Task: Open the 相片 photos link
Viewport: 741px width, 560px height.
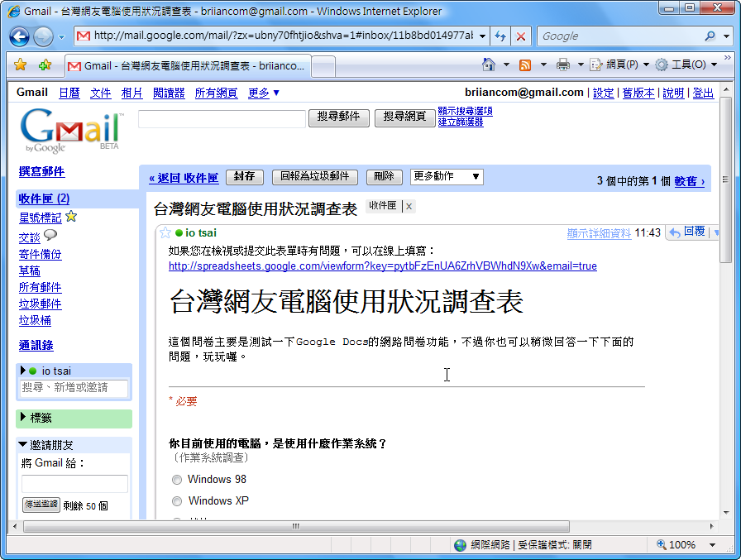Action: pyautogui.click(x=131, y=93)
